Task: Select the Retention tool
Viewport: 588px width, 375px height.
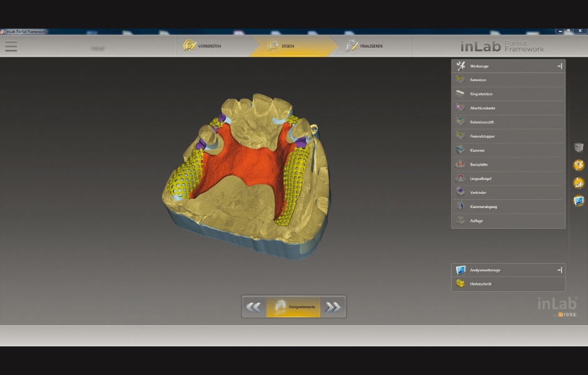Action: click(508, 80)
